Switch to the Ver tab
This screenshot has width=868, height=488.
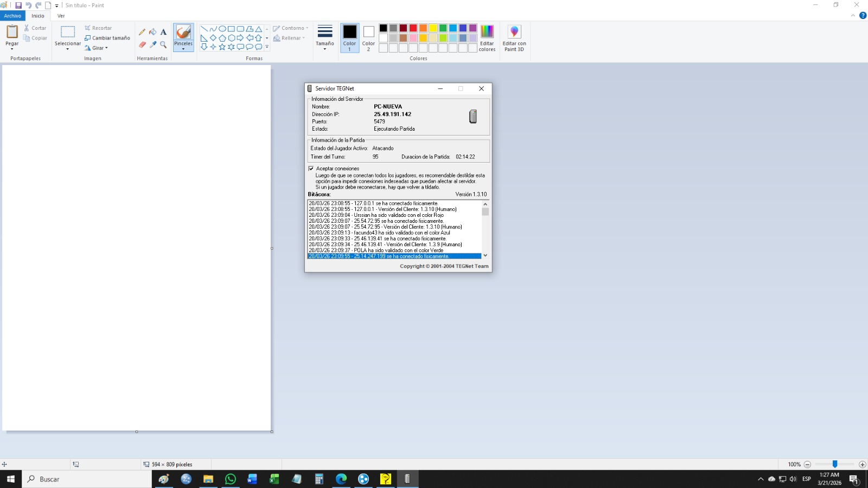click(x=61, y=16)
